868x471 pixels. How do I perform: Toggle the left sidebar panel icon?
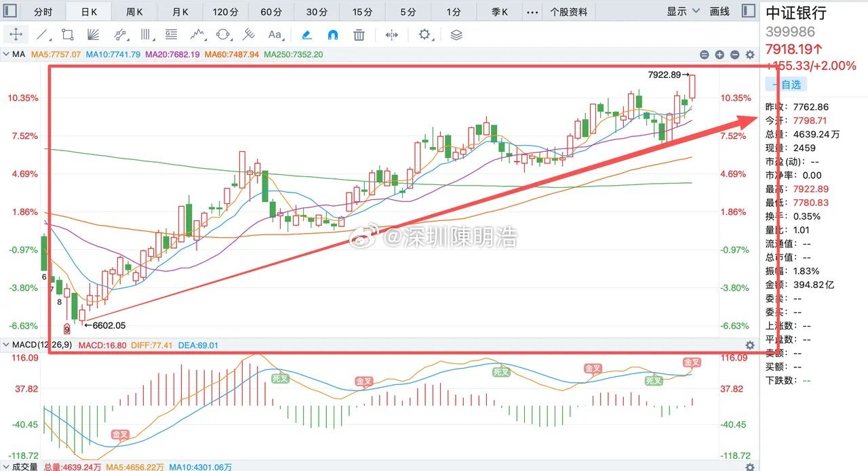(8, 12)
